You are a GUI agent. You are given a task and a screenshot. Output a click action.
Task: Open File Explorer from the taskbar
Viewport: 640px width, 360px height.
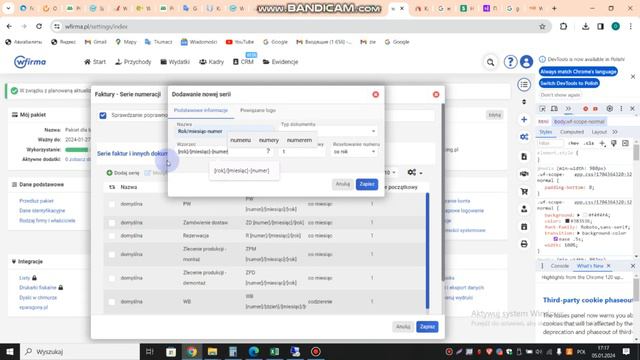click(212, 351)
